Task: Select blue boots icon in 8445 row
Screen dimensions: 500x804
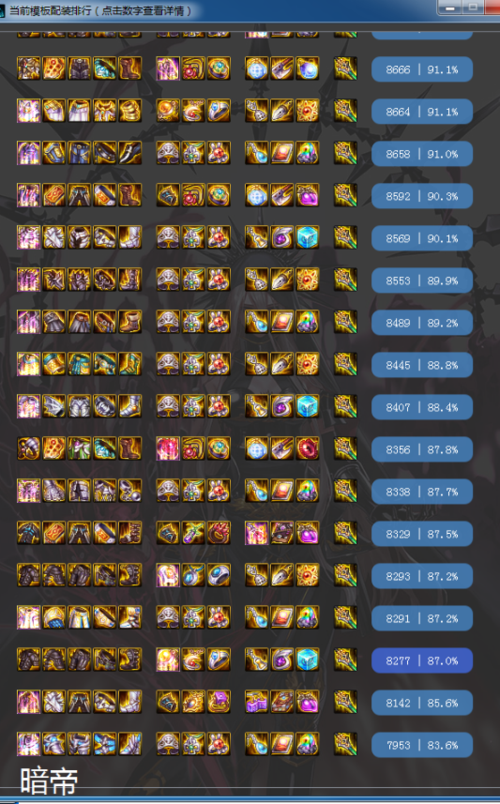Action: [x=130, y=364]
